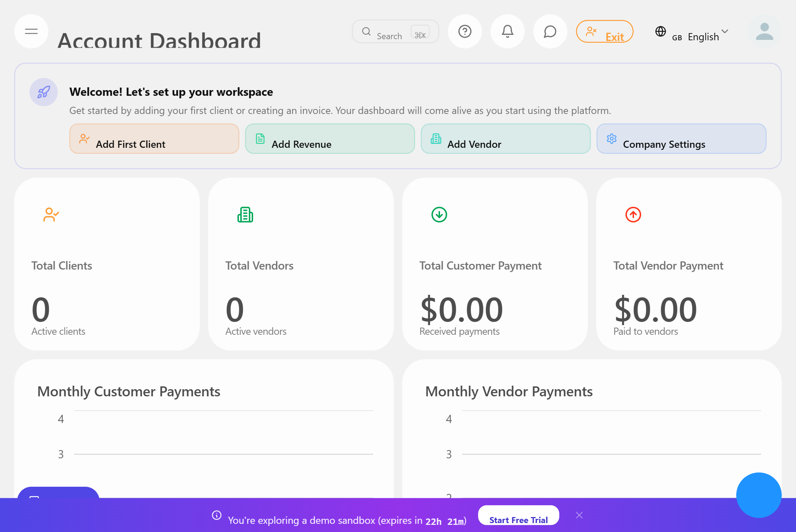The width and height of the screenshot is (796, 532).
Task: Open the user profile avatar
Action: [x=764, y=32]
